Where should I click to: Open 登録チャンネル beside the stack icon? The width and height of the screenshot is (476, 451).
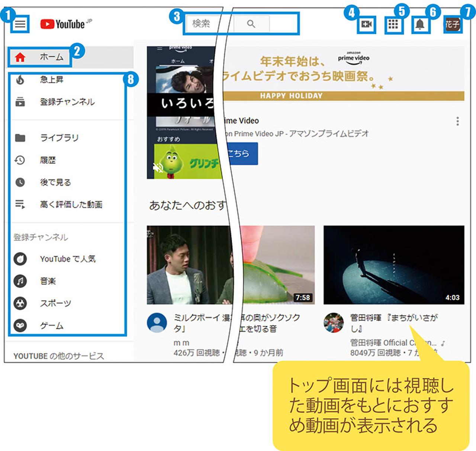pos(67,101)
